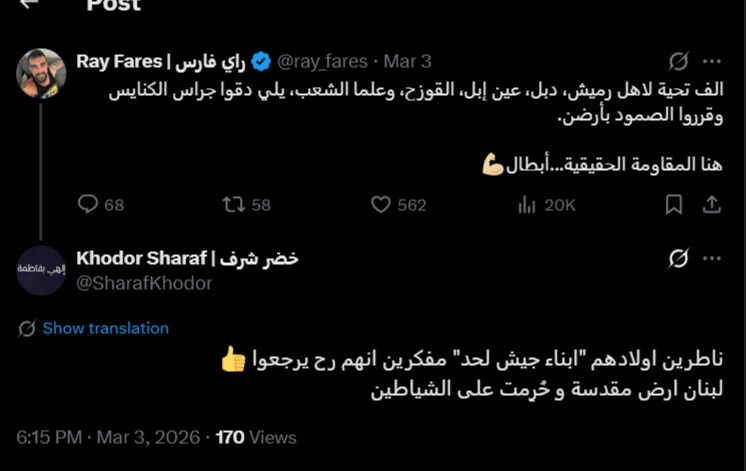
Task: Like the Ray Fares post
Action: coord(380,205)
